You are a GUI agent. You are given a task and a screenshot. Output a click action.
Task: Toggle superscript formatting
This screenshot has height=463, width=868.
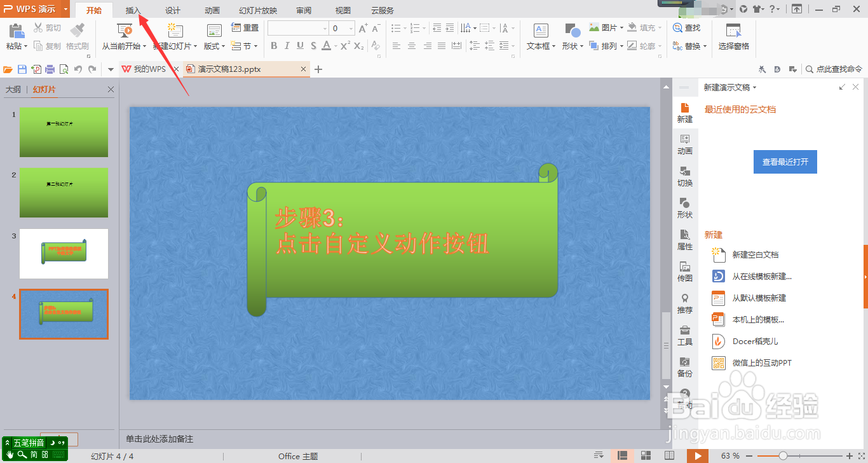coord(345,46)
